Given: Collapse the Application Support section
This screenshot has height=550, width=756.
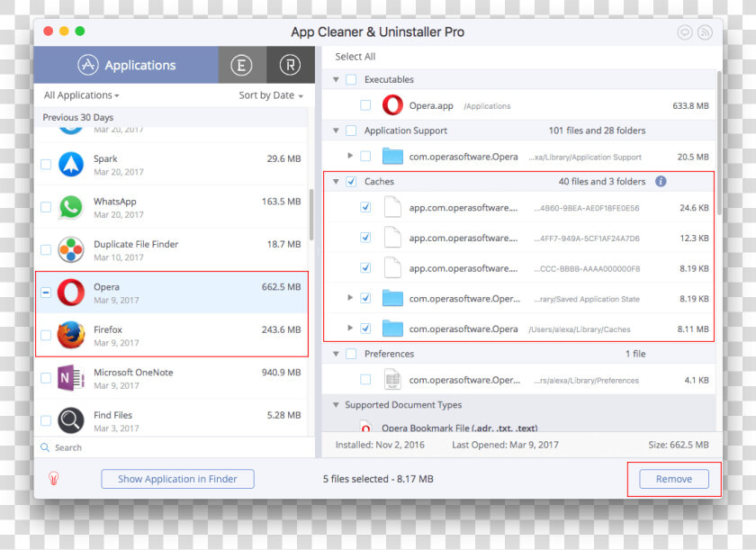Looking at the screenshot, I should pyautogui.click(x=336, y=131).
